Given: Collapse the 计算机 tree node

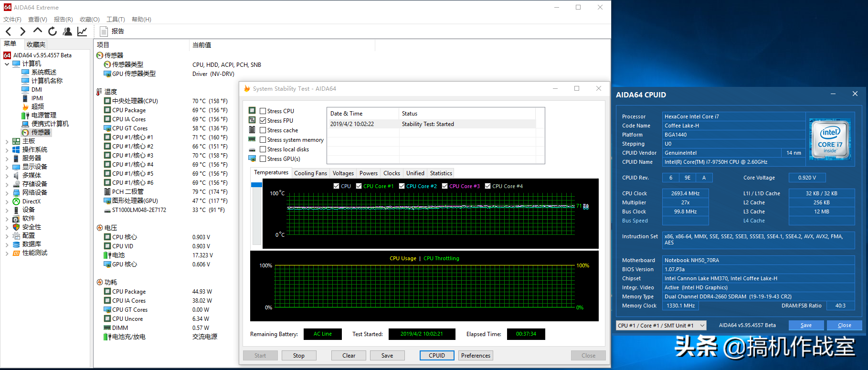Looking at the screenshot, I should click(x=7, y=64).
